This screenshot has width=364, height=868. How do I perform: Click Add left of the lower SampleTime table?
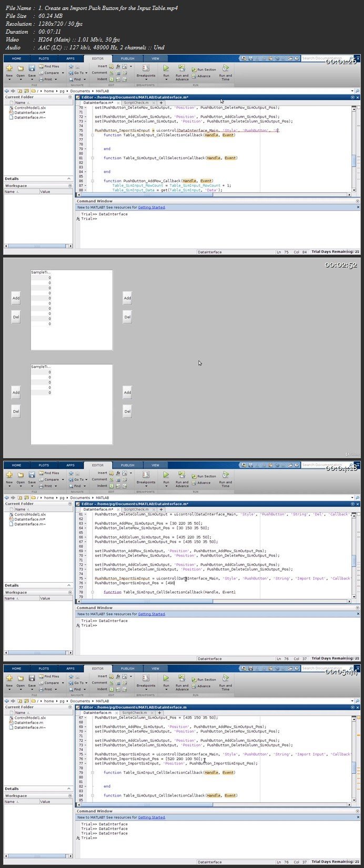16,392
